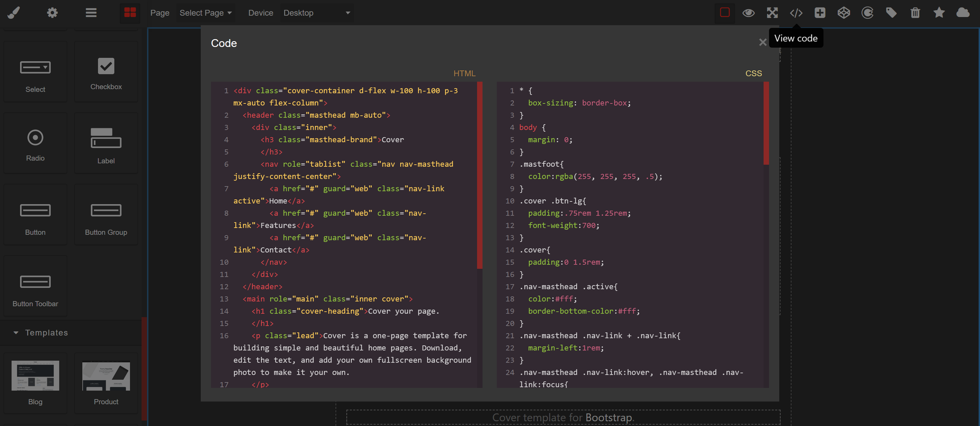The height and width of the screenshot is (426, 980).
Task: Click the paintbrush style icon
Action: (14, 13)
